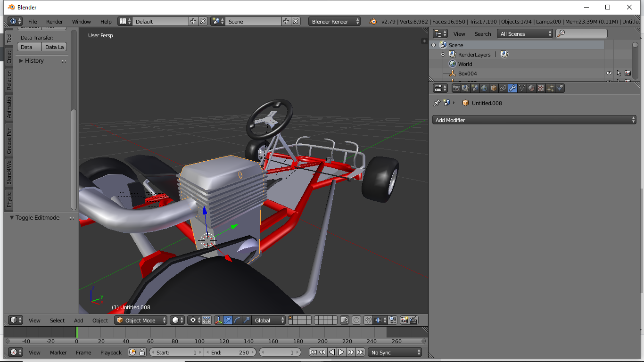Switch to Material properties tab

tap(531, 88)
